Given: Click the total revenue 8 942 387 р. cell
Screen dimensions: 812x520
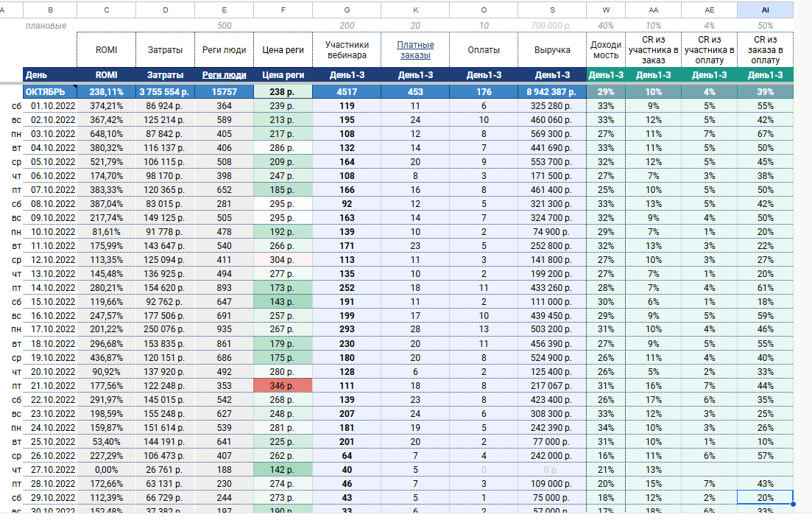Looking at the screenshot, I should pyautogui.click(x=551, y=92).
